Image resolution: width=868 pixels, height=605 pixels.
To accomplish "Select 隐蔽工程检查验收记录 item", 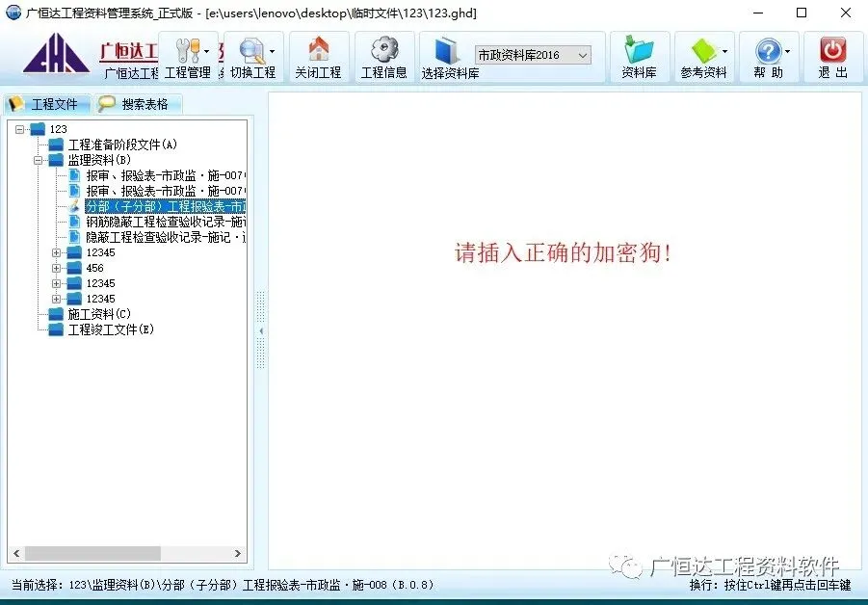I will [x=166, y=237].
